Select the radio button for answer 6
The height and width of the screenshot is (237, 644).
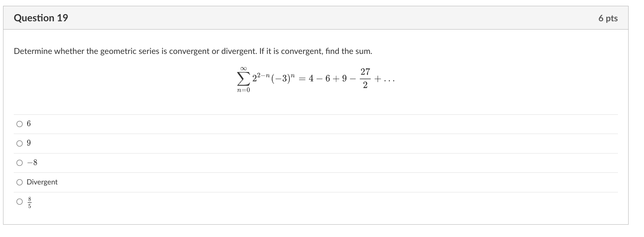(20, 124)
